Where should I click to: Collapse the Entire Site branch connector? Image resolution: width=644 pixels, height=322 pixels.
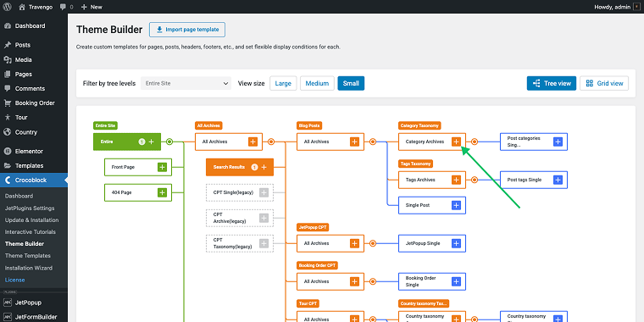pyautogui.click(x=169, y=142)
